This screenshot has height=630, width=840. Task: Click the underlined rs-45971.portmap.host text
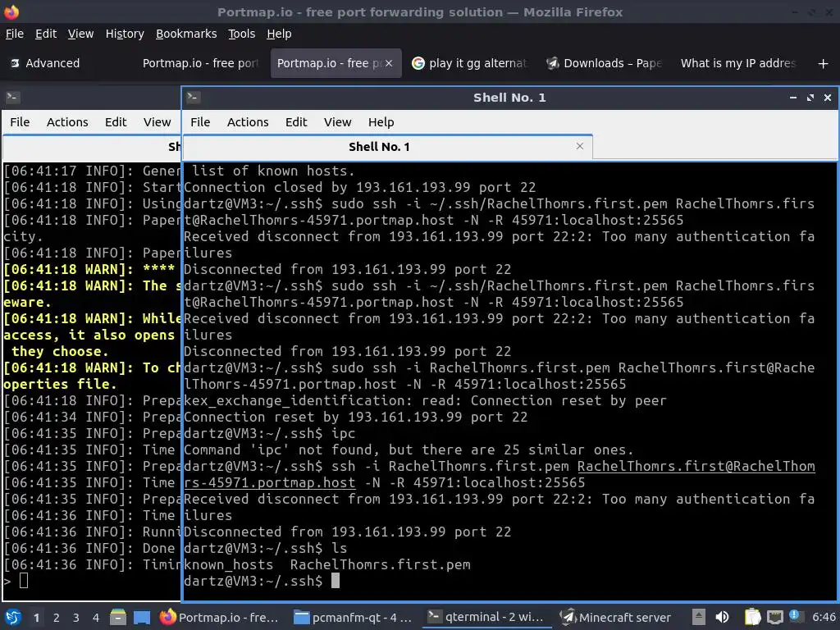click(x=269, y=482)
